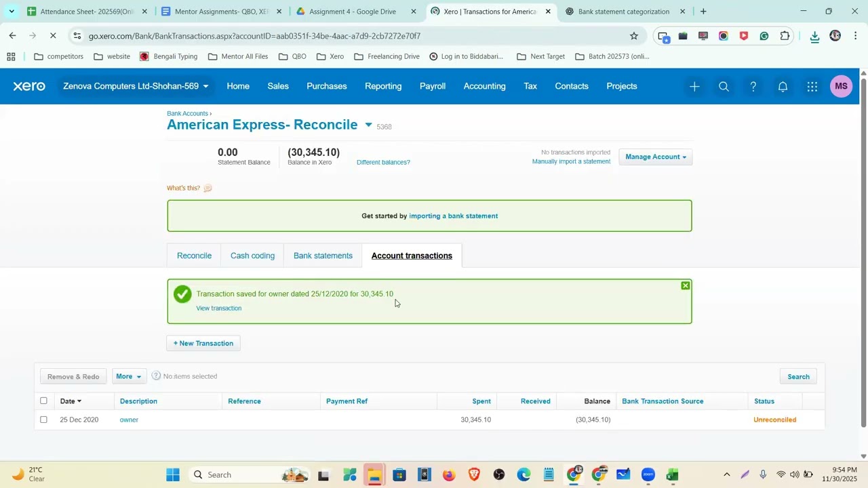Open the browser extensions puzzle icon
The image size is (868, 488).
785,36
